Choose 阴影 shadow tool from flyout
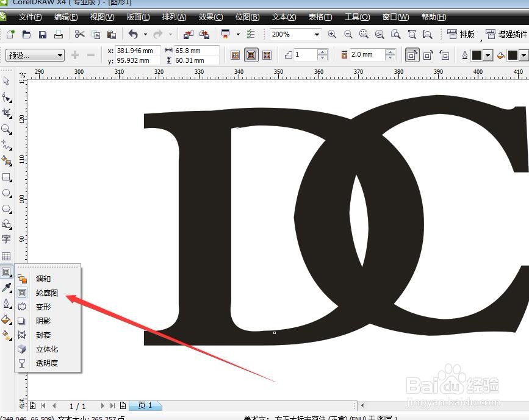The width and height of the screenshot is (529, 420). point(48,321)
